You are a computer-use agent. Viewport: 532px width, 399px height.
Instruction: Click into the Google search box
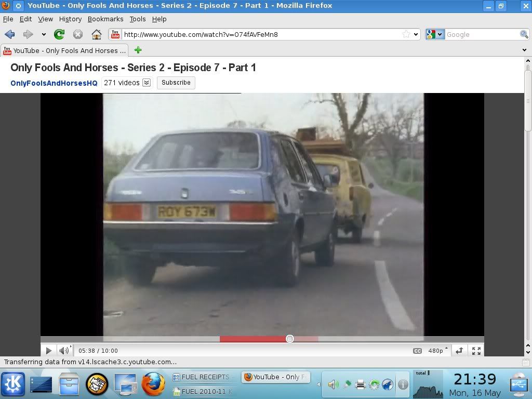[x=482, y=34]
